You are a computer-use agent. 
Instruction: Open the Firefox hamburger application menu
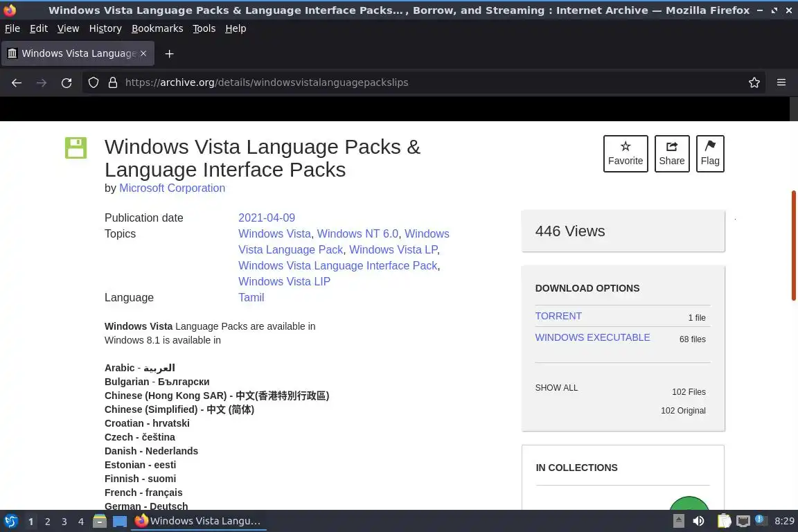coord(781,82)
